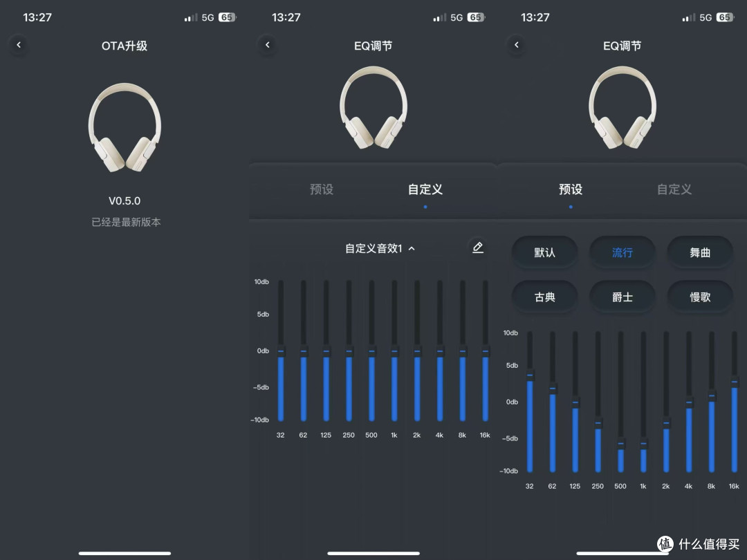747x560 pixels.
Task: Tap the headphone image on middle EQ screen
Action: click(373, 108)
